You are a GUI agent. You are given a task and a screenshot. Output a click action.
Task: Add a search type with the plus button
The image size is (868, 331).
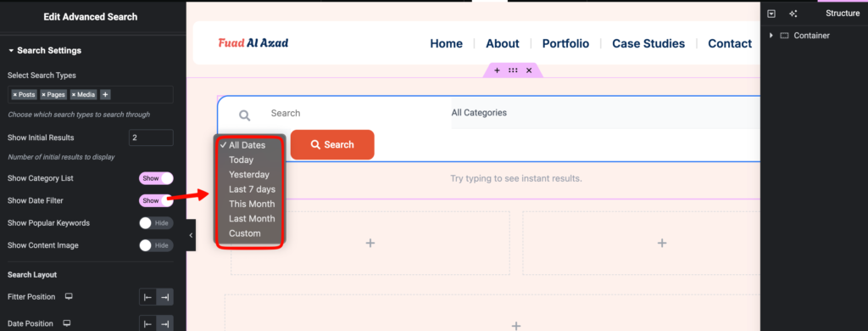(x=105, y=95)
